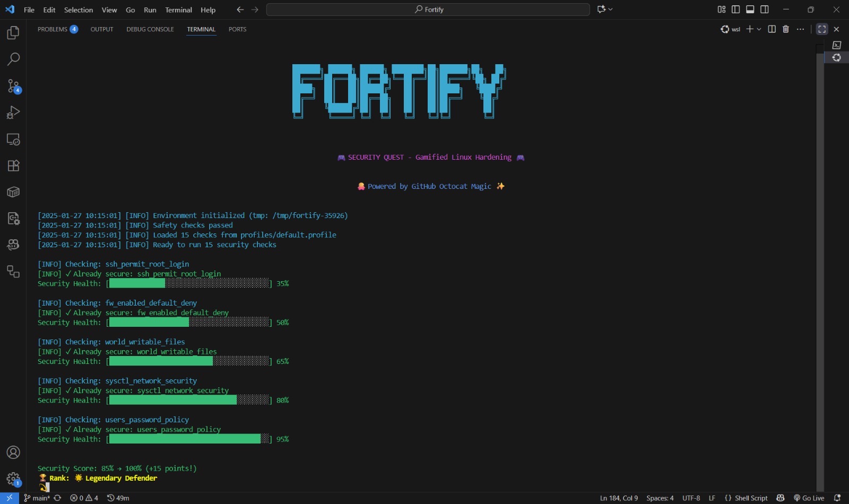Open Remote Explorer icon in sidebar
The image size is (849, 504).
click(x=13, y=140)
